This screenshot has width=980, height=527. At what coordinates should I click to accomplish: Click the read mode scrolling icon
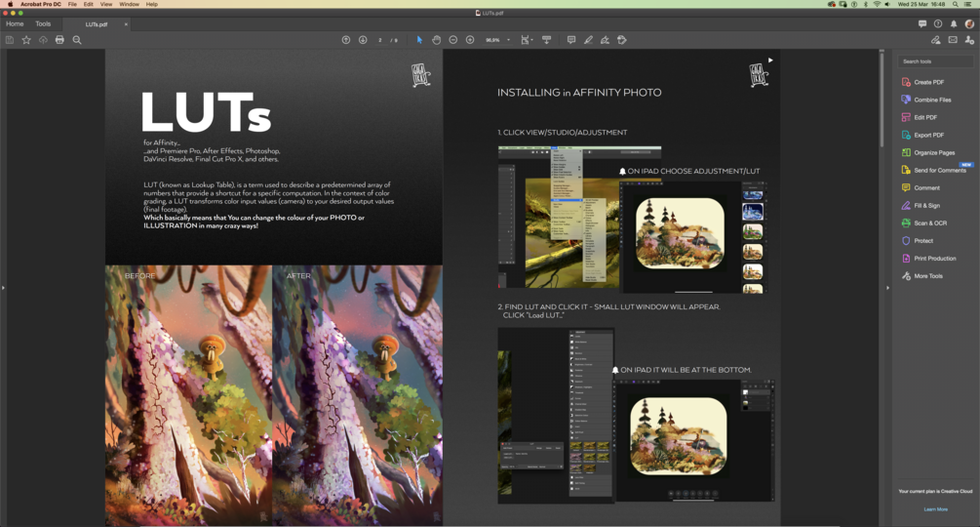[546, 40]
